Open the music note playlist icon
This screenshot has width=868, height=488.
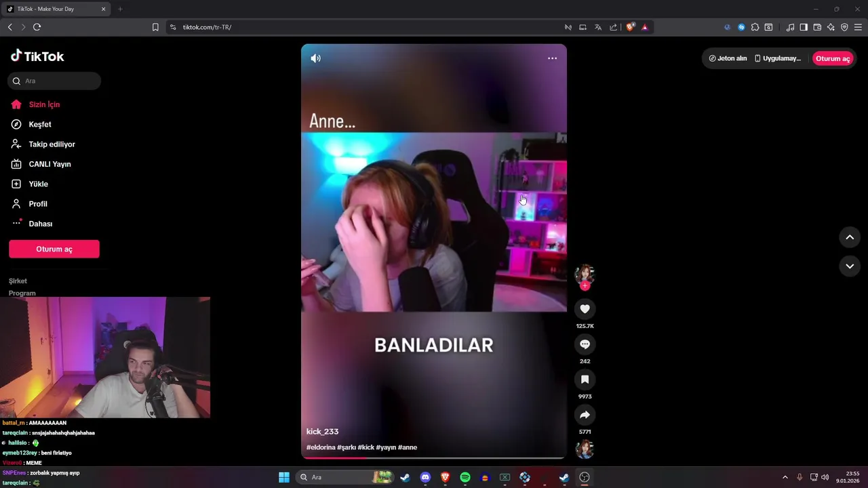tap(790, 27)
